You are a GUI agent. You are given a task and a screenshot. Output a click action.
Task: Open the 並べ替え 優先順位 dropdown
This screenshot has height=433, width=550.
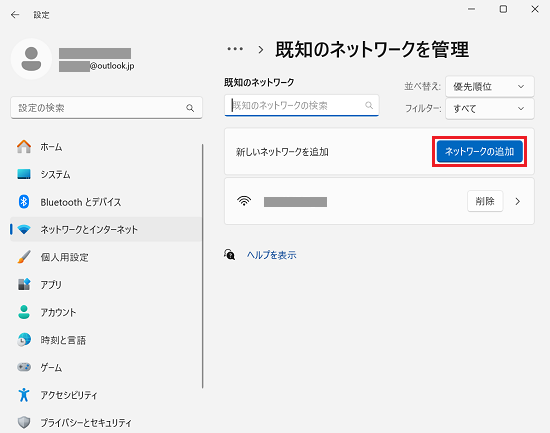pos(490,86)
